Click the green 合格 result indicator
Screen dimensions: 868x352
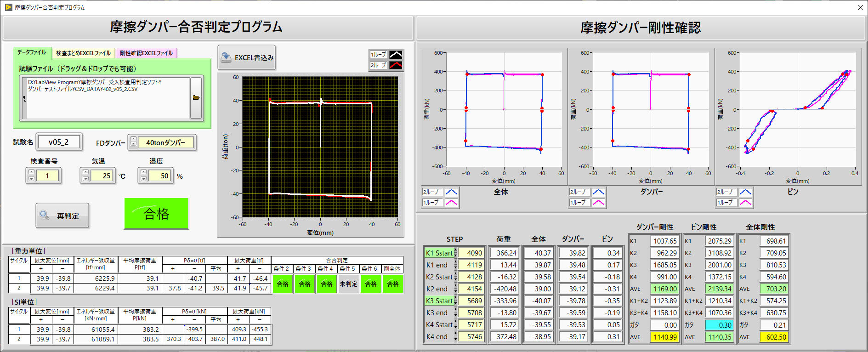pos(156,214)
